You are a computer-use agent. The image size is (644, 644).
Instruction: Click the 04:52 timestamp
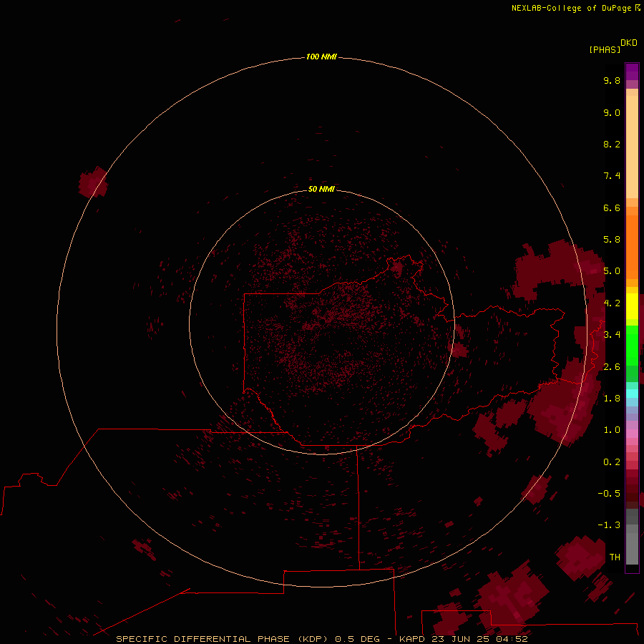[512, 639]
